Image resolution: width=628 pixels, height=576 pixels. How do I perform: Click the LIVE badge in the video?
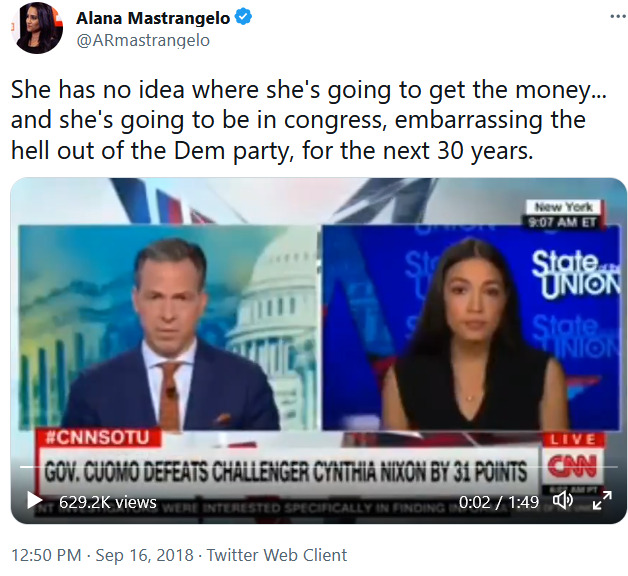573,439
